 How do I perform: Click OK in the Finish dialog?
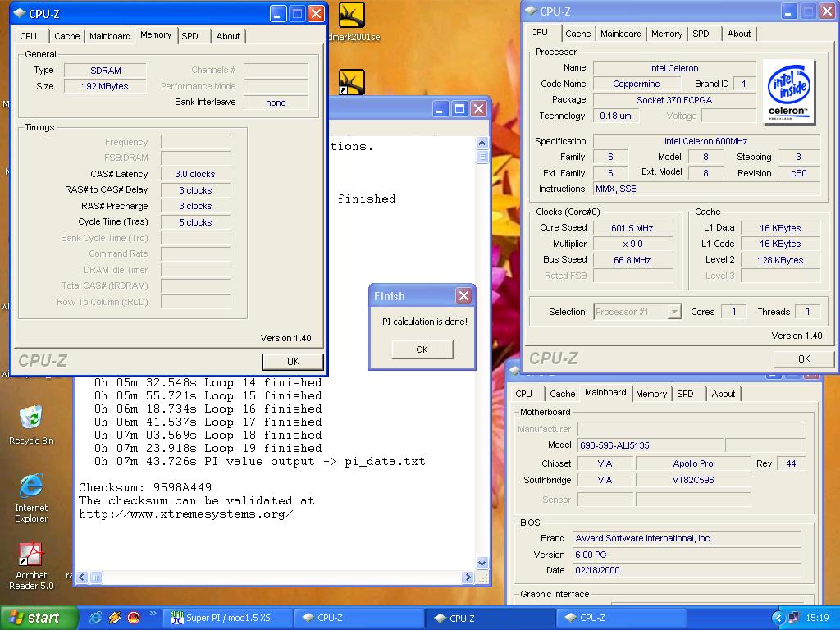click(x=422, y=349)
